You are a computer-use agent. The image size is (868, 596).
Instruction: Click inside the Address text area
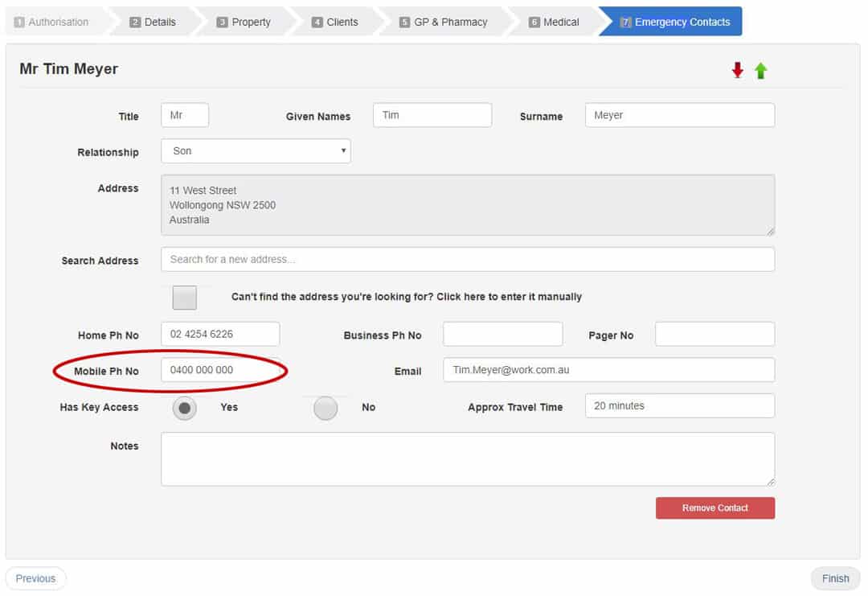pos(468,205)
